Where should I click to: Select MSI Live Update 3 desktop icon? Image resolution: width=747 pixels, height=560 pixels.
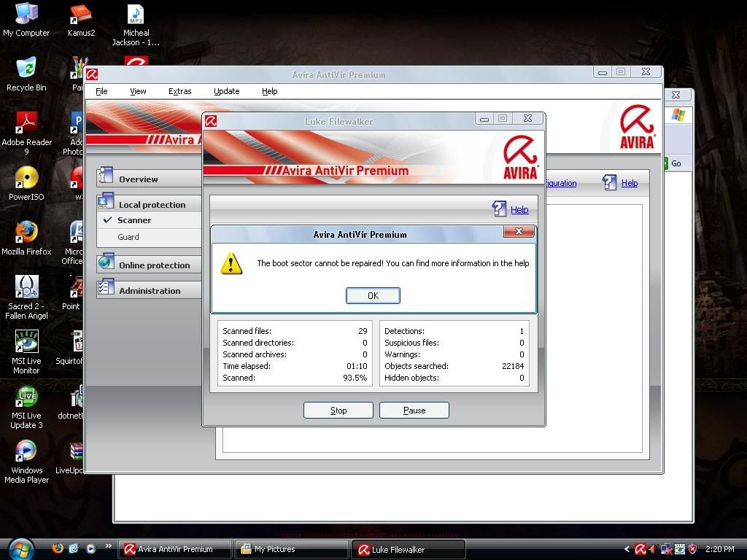(26, 407)
